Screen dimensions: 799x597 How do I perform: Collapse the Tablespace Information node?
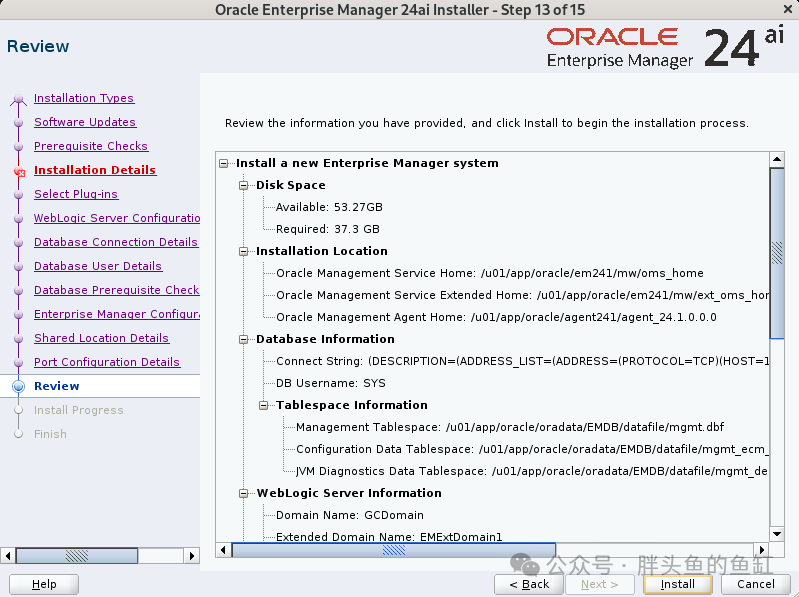click(x=263, y=405)
